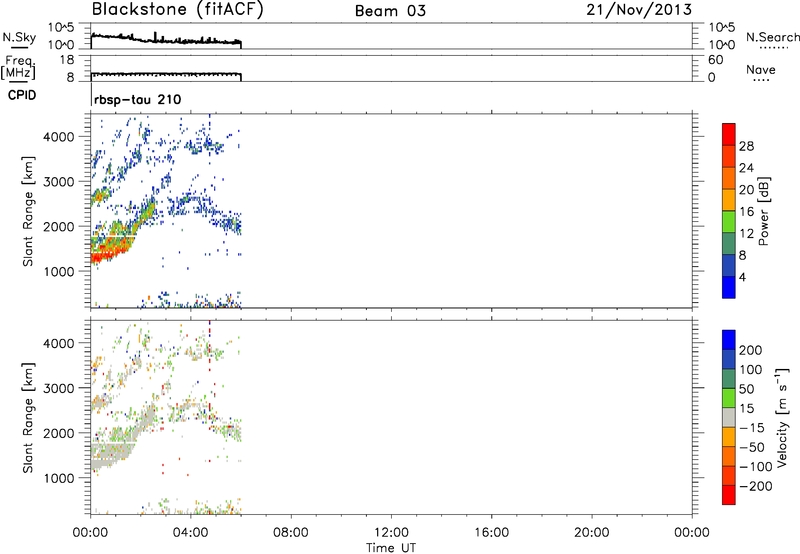Click the "1000" tick in velocity panel
Viewport: 800px width, 554px height.
[x=59, y=478]
